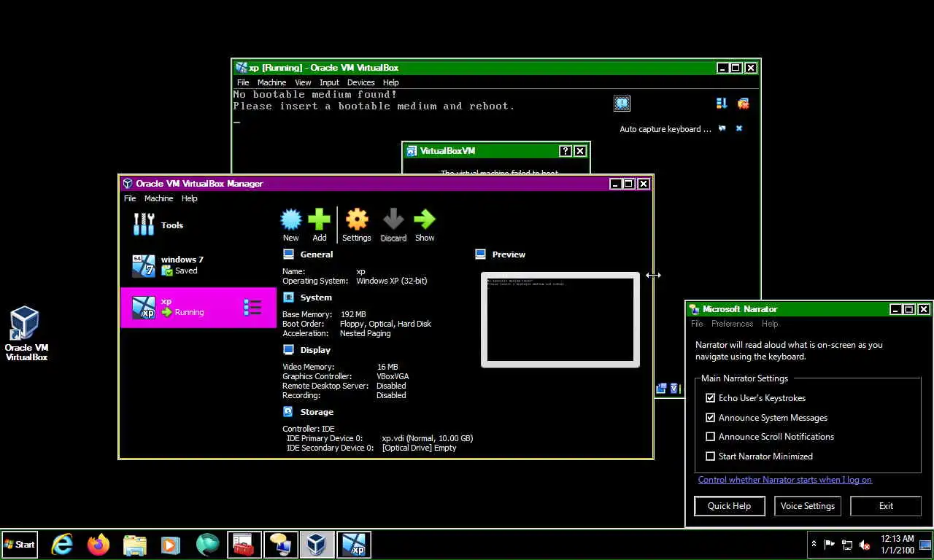Click the Start button
Screen dimensions: 934x560
(20, 545)
